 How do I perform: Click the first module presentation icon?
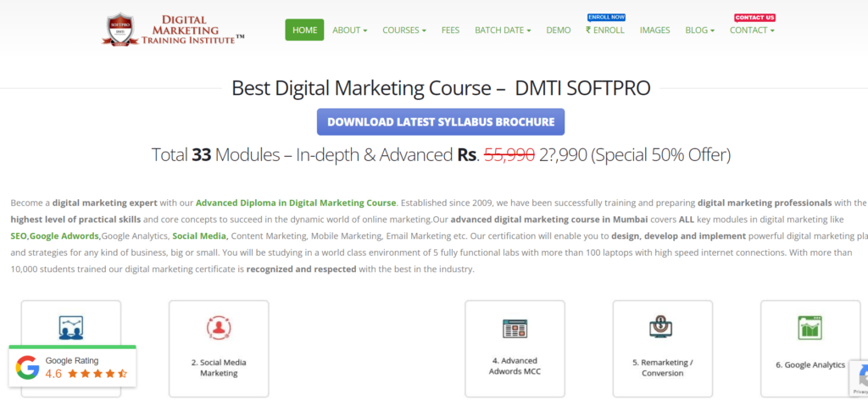click(x=71, y=327)
